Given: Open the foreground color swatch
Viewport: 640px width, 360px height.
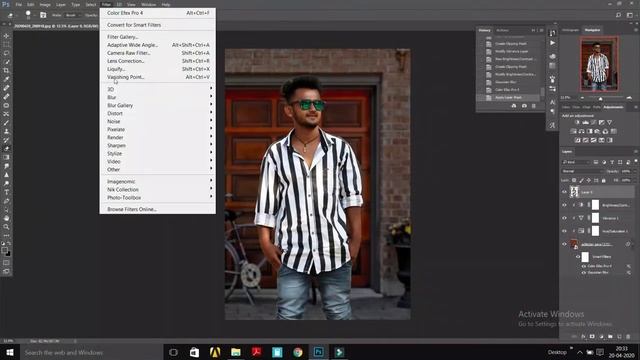Looking at the screenshot, I should point(4,250).
